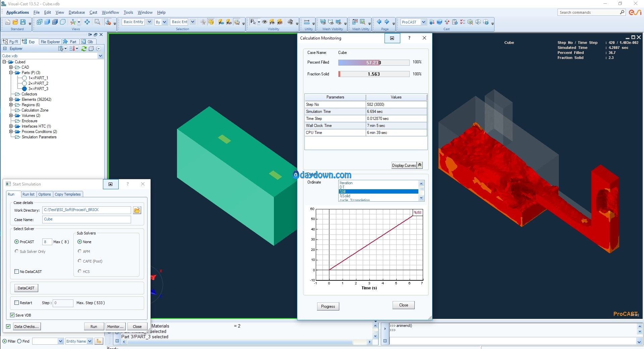Click the data check magnifier icon in Cast toolbar
Image resolution: width=644 pixels, height=349 pixels.
point(470,22)
